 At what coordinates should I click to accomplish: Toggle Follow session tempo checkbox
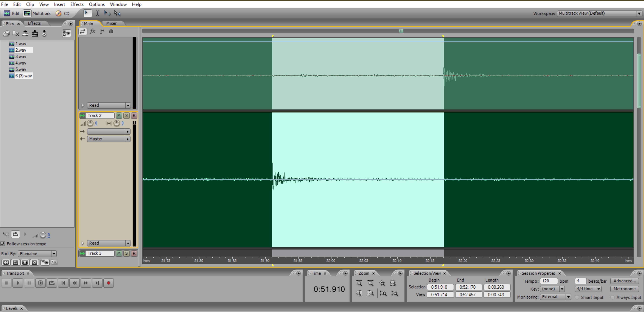click(x=3, y=244)
